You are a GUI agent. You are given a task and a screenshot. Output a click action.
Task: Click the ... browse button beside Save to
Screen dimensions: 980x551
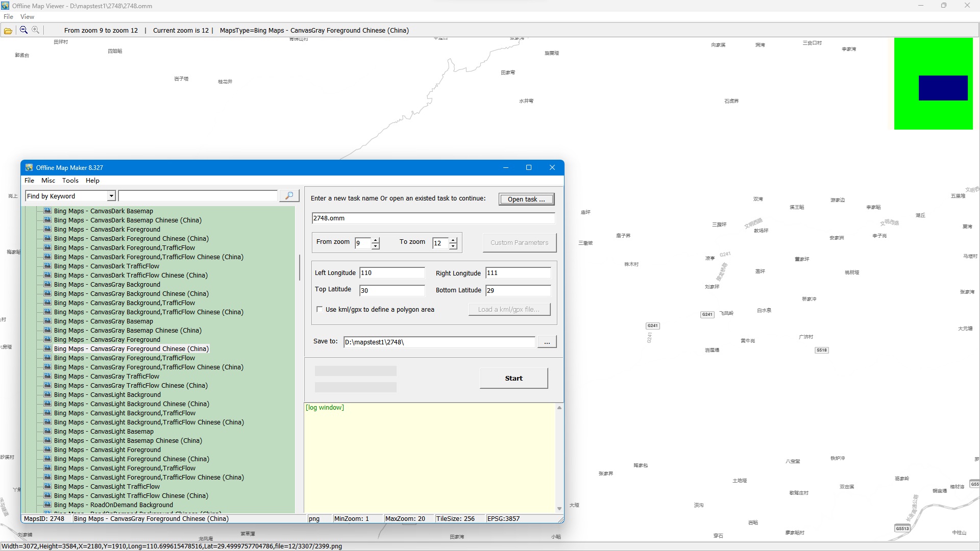coord(547,342)
